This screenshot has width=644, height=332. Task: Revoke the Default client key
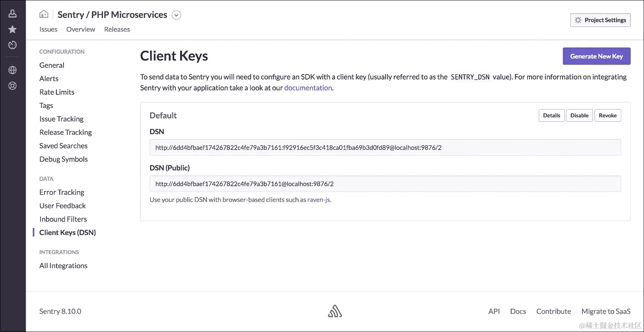coord(607,115)
